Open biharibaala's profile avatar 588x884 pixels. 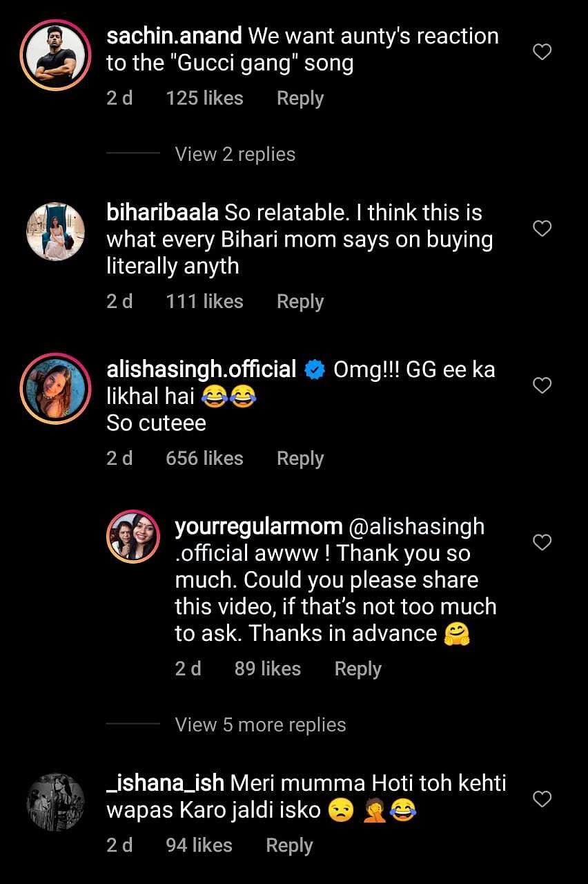[55, 231]
